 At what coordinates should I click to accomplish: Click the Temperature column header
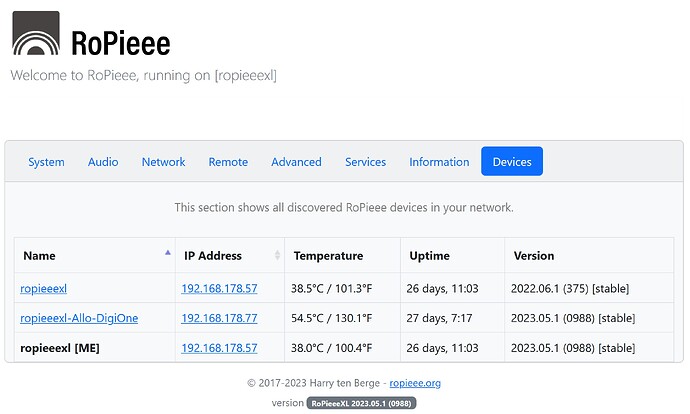(x=342, y=256)
